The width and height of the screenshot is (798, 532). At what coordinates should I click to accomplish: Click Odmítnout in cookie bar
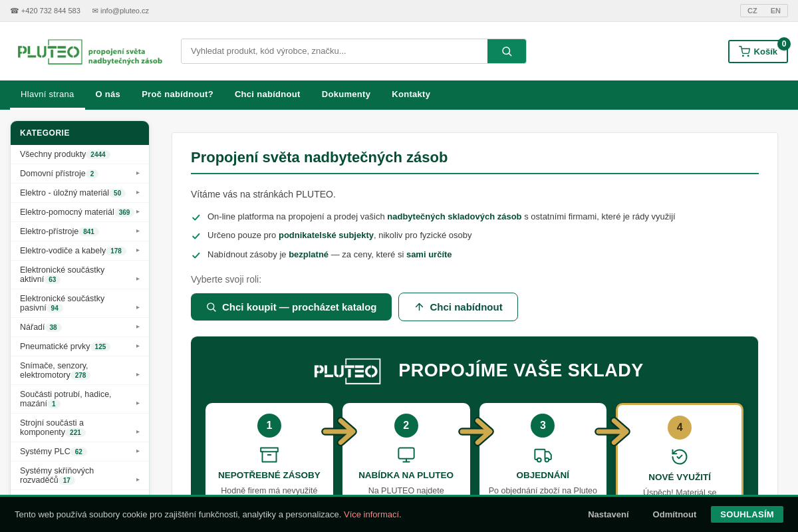coord(674,514)
